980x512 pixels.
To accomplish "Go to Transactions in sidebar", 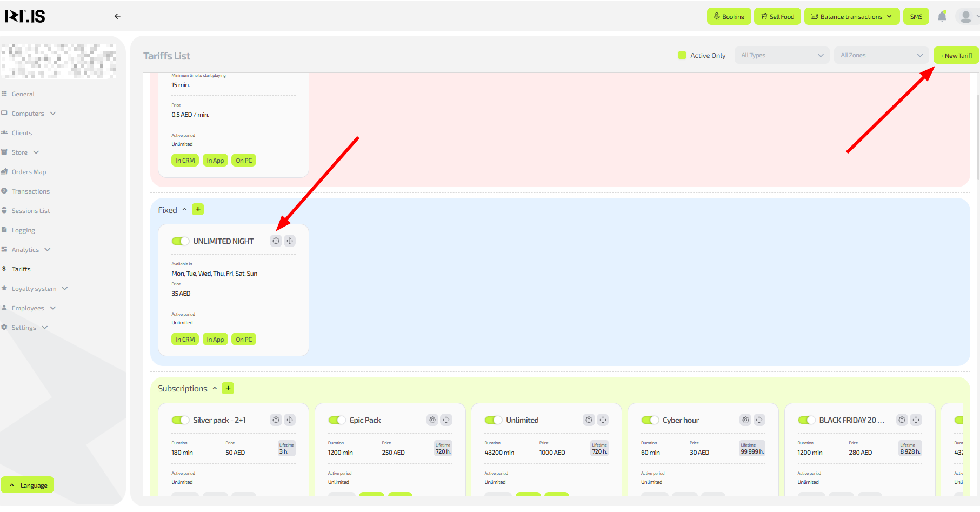I will [x=30, y=191].
